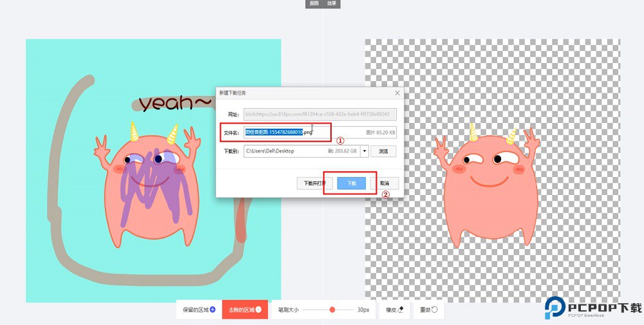The height and width of the screenshot is (325, 644).
Task: Select the 保留的区域 keep-area brush
Action: 198,310
